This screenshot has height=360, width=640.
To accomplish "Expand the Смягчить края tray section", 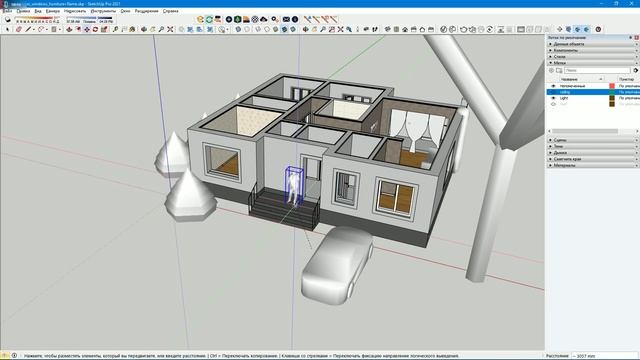I will click(x=593, y=159).
